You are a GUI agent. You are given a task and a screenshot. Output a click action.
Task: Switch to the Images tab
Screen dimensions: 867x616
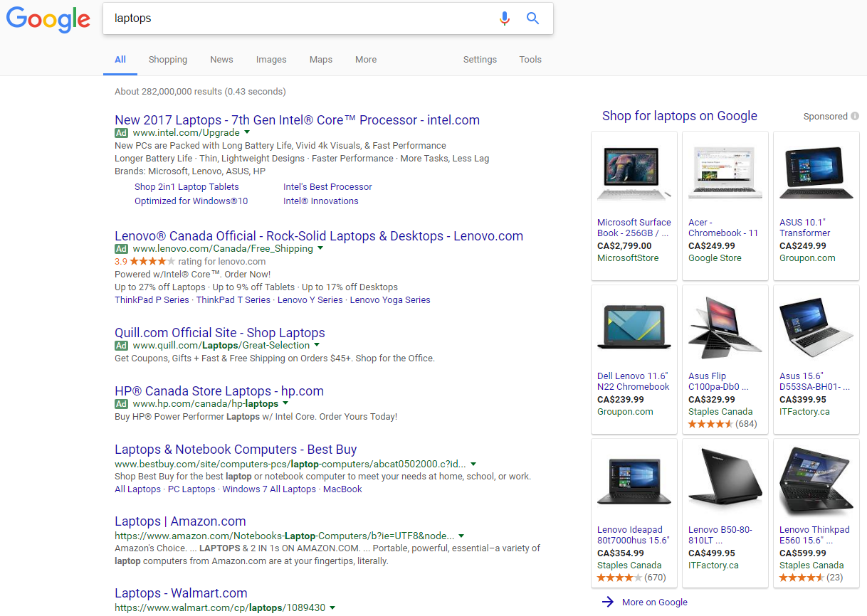pyautogui.click(x=271, y=60)
